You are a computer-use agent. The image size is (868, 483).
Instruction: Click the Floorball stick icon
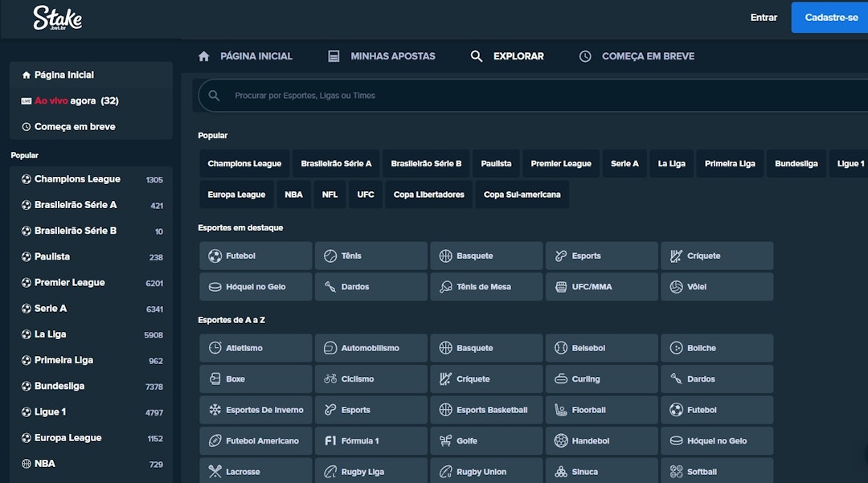[x=561, y=410]
